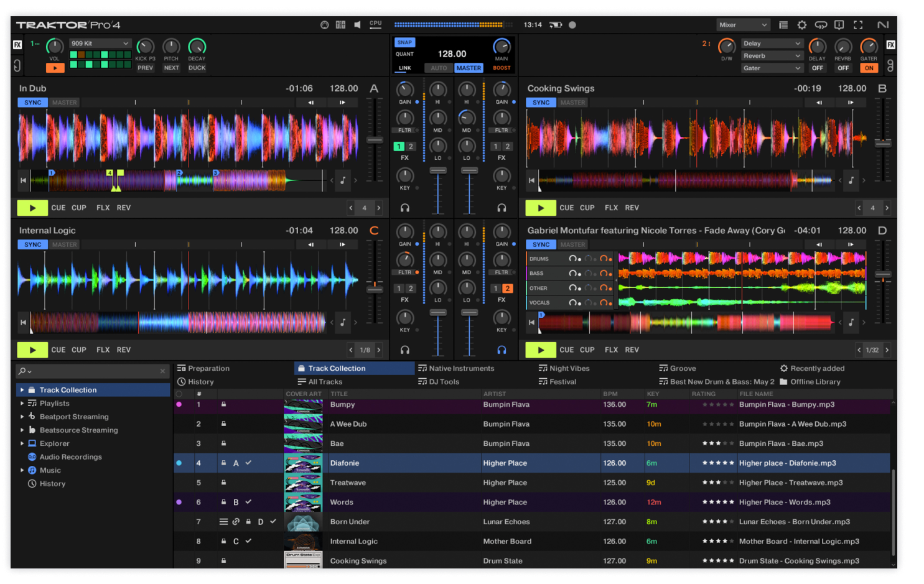The height and width of the screenshot is (584, 924).
Task: Click the music note icon on Deck A
Action: tap(342, 180)
